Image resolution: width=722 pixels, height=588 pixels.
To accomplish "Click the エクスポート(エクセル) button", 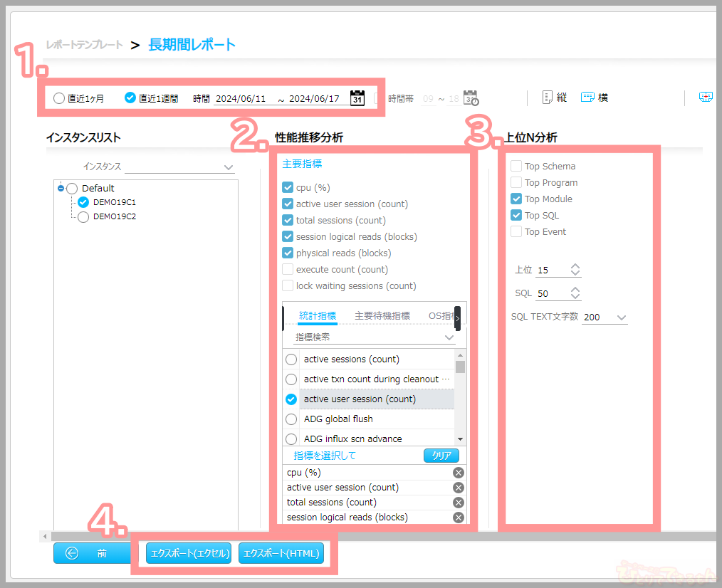I will (x=189, y=553).
